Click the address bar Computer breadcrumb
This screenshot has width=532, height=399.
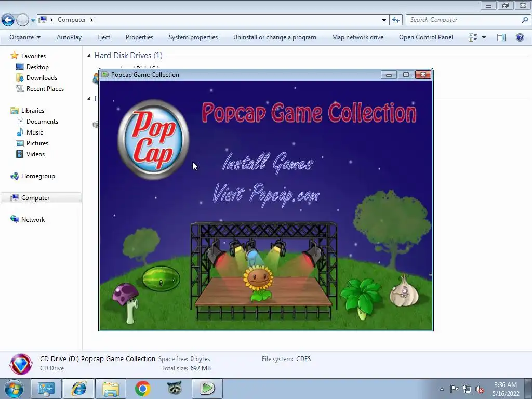click(x=72, y=20)
